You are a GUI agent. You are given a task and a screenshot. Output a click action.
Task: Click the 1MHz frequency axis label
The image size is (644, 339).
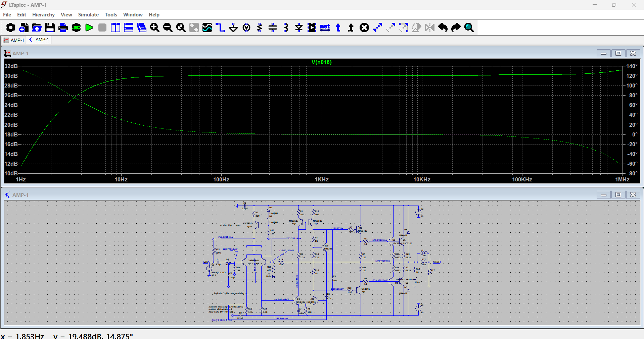(622, 179)
